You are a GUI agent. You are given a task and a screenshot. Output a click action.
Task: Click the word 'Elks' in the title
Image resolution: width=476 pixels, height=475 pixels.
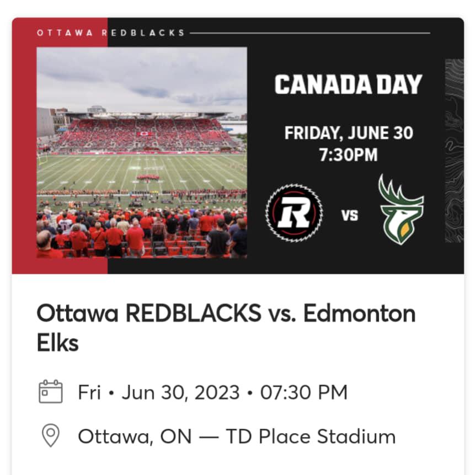pyautogui.click(x=58, y=343)
